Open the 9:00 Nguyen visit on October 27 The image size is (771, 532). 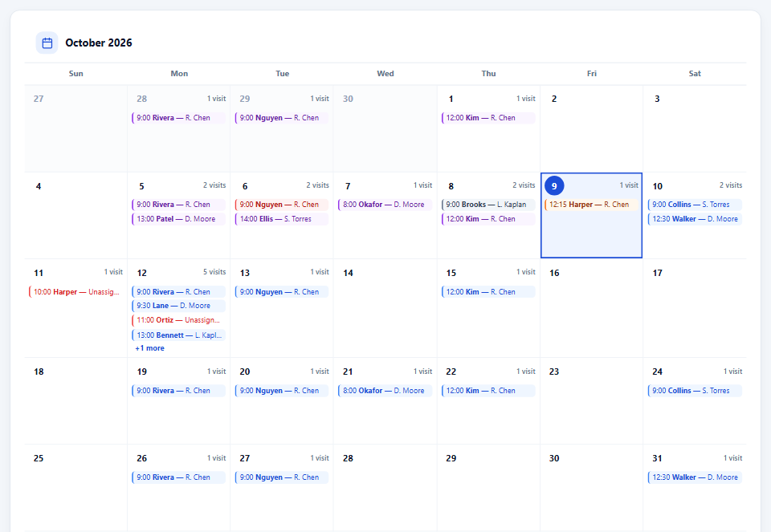click(282, 477)
